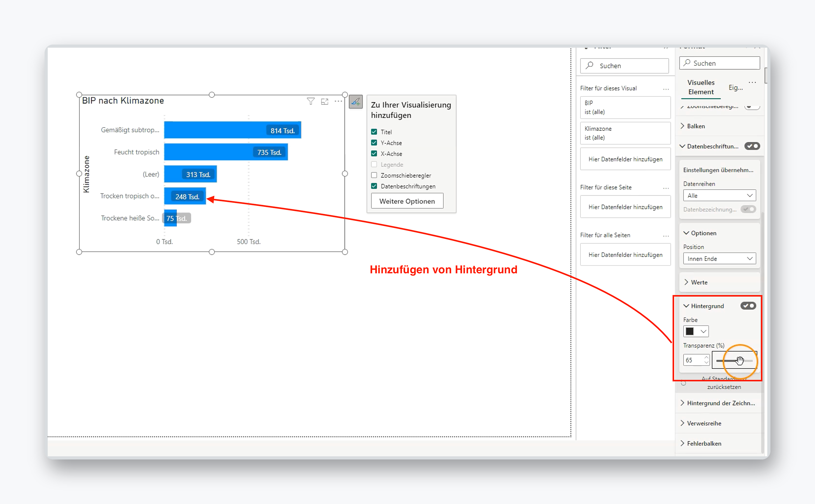Click 'Hier Datenfelder hinzufügen' under all-pages filters
This screenshot has width=815, height=504.
click(x=625, y=254)
